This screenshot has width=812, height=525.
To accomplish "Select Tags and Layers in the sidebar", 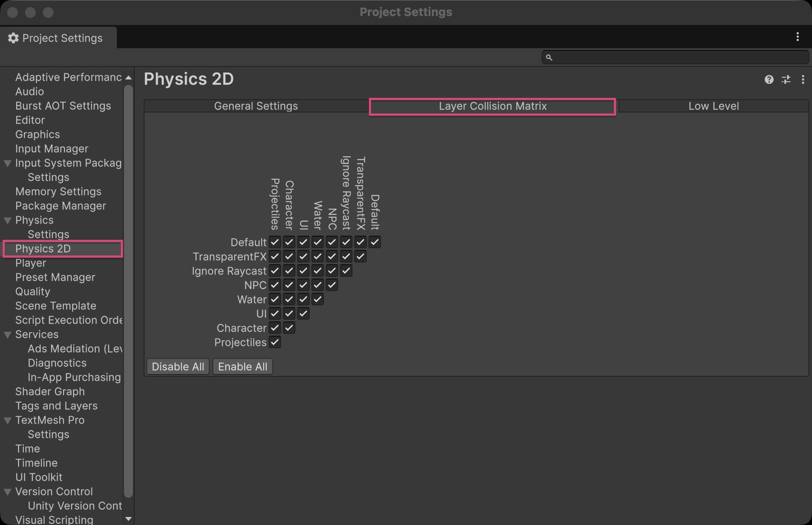I will point(56,405).
